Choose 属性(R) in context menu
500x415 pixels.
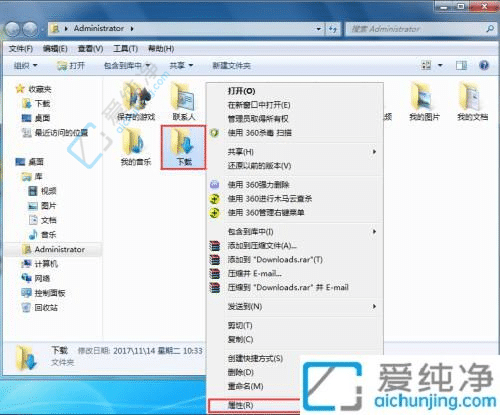tap(254, 406)
